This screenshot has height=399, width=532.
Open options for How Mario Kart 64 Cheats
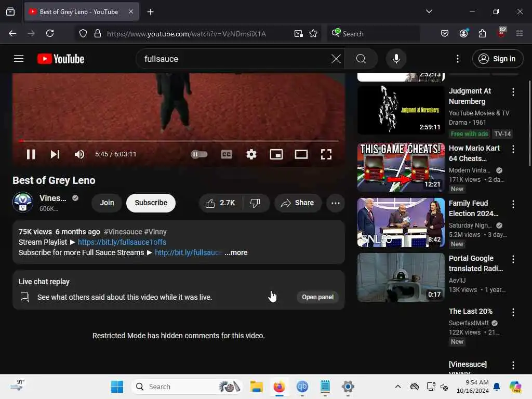pyautogui.click(x=513, y=149)
